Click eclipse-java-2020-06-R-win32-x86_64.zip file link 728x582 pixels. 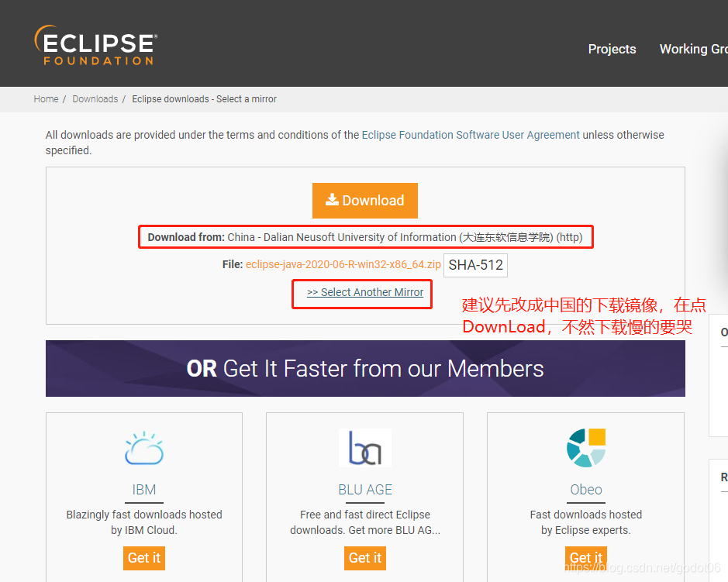pyautogui.click(x=343, y=264)
